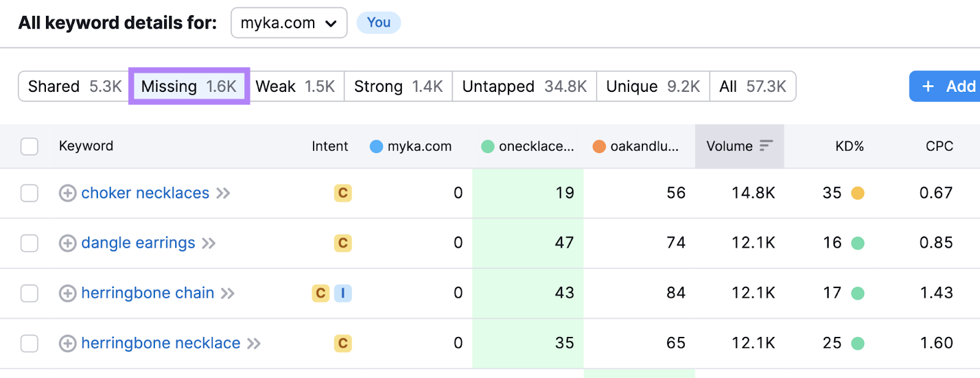This screenshot has height=378, width=980.
Task: Click the green dot beside onecklace header
Action: 488,146
